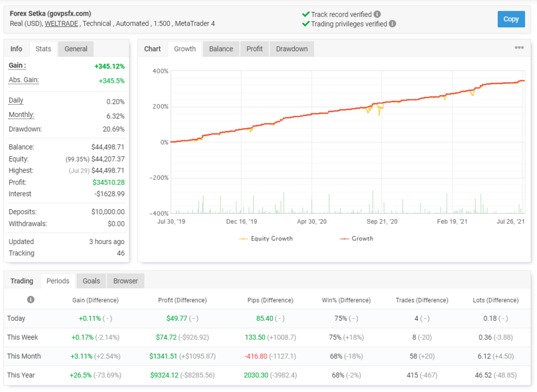Click the Trading privileges verified green checkmark

point(306,24)
